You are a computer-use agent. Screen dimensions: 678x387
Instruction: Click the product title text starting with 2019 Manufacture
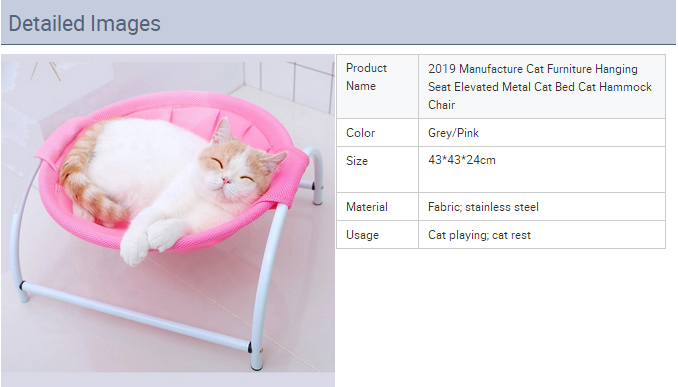pos(540,86)
